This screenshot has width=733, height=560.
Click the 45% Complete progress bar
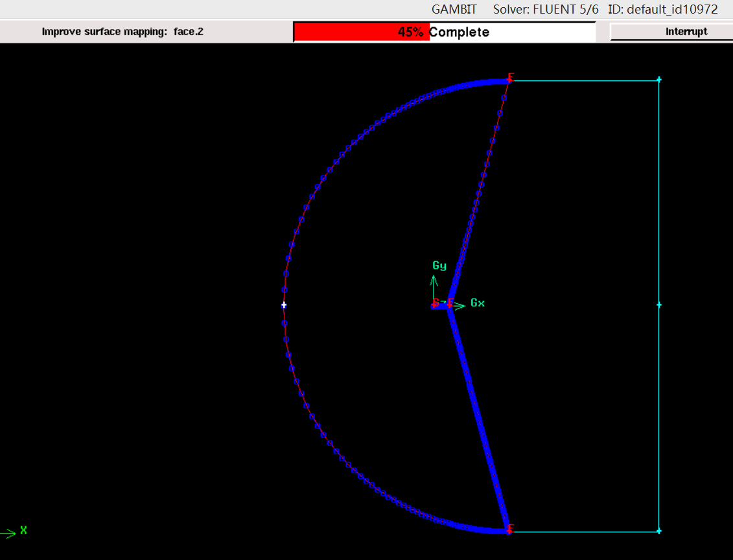(445, 32)
